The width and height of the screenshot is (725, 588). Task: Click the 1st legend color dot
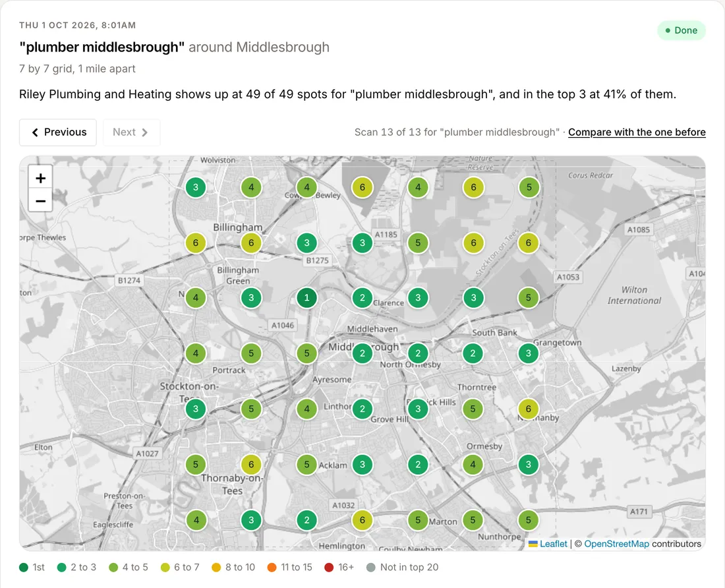[x=24, y=567]
